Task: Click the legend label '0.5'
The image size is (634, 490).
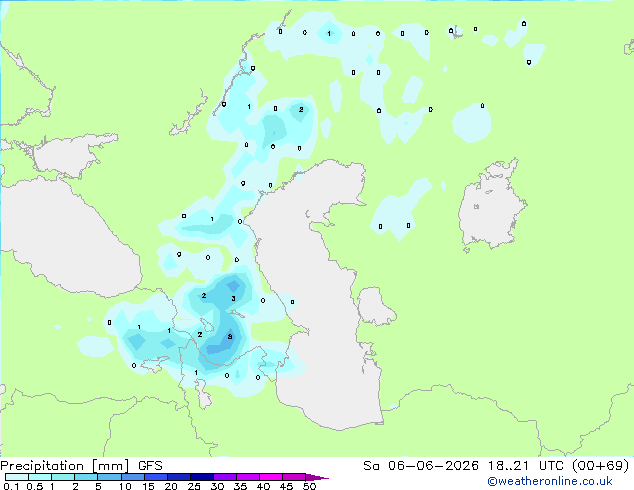Action: pyautogui.click(x=34, y=486)
